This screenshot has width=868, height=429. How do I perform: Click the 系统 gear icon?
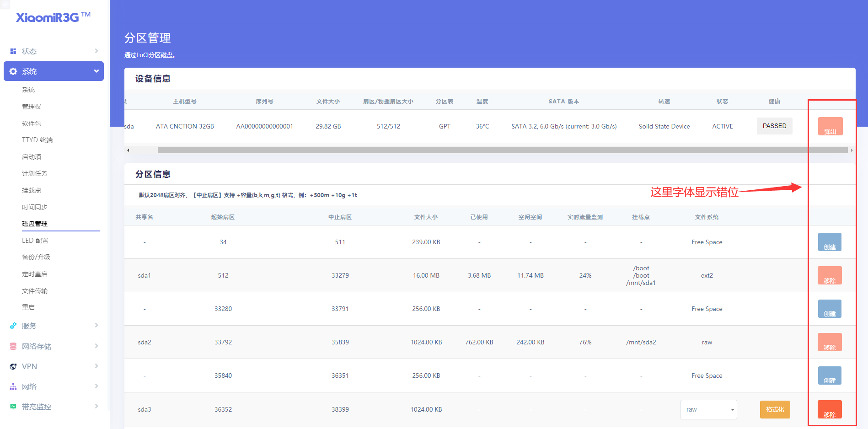(x=12, y=71)
